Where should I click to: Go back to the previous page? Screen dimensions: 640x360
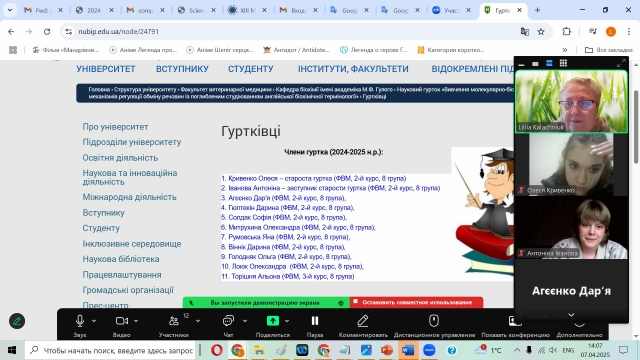click(11, 31)
